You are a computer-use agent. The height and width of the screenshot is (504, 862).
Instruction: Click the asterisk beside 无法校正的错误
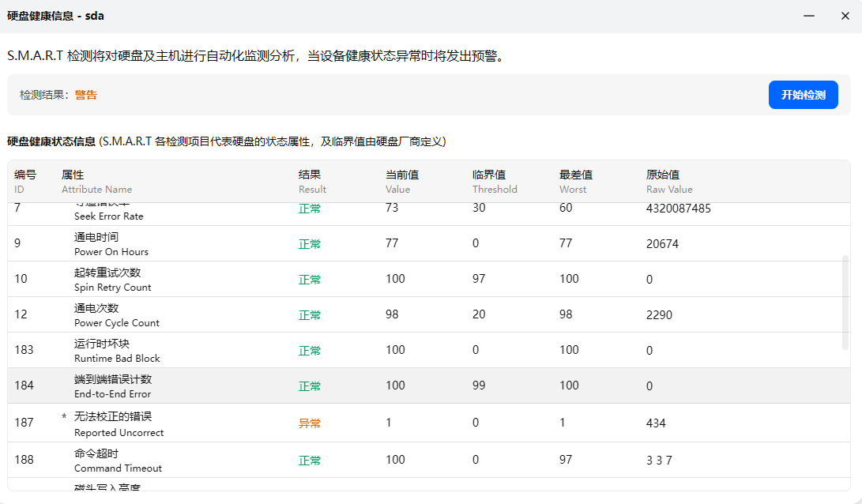[64, 416]
